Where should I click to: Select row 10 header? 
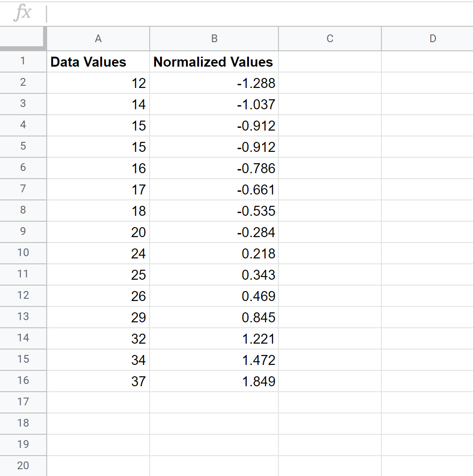click(x=23, y=253)
